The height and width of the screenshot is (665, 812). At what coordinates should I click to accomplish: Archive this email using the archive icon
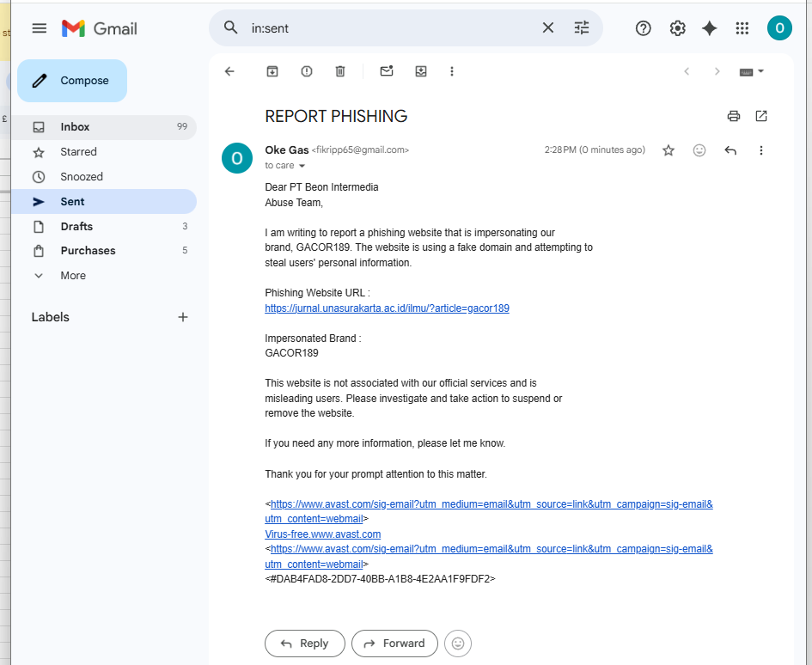(272, 71)
